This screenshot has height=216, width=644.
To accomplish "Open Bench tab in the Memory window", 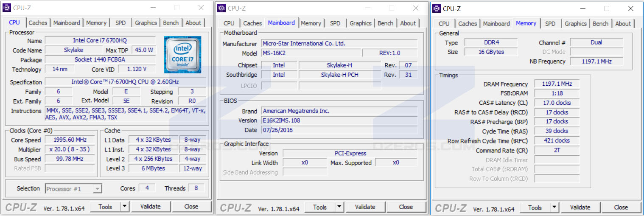I will (x=601, y=24).
